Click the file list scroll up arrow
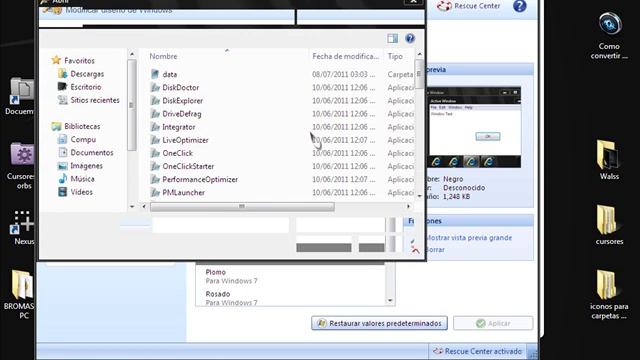This screenshot has width=640, height=360. tap(419, 54)
